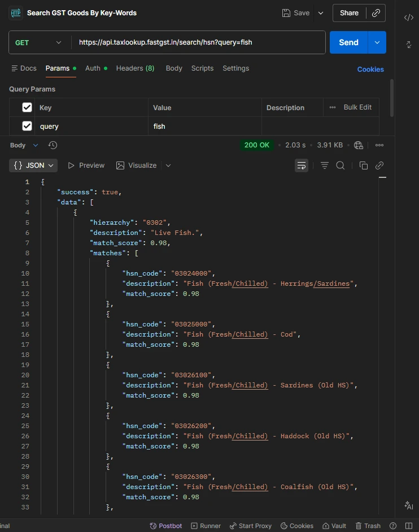
Task: Open the JSON format dropdown
Action: point(33,165)
